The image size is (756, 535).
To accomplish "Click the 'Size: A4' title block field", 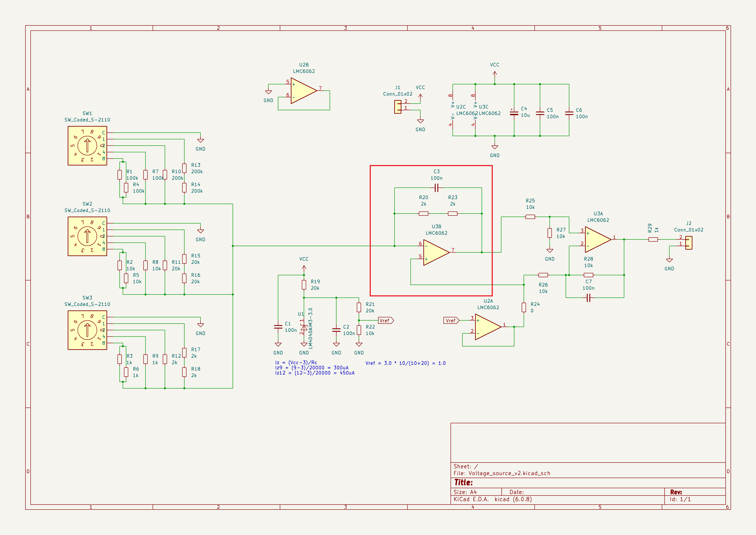I will (x=465, y=492).
